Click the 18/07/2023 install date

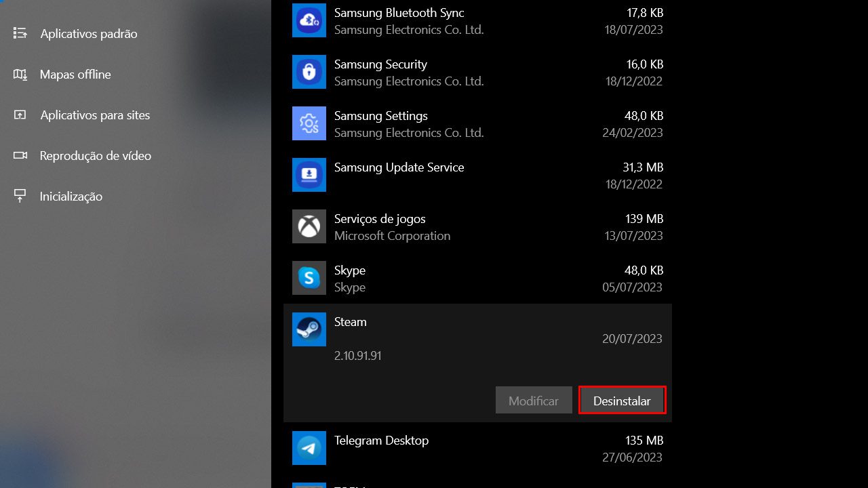(634, 30)
